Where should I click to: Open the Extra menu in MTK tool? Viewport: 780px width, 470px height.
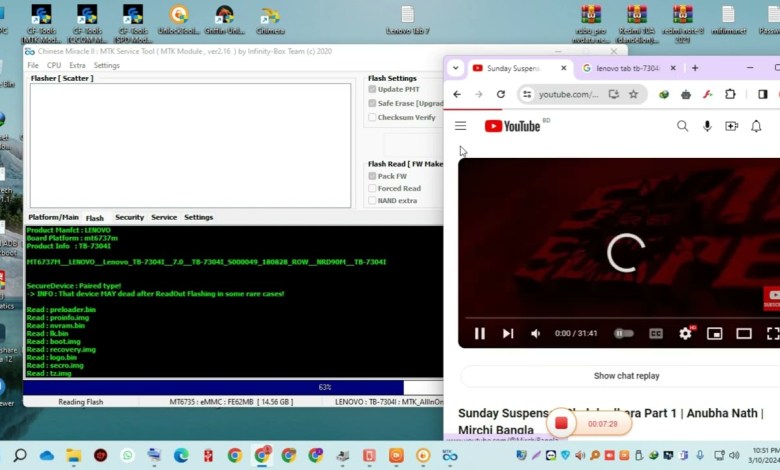77,65
